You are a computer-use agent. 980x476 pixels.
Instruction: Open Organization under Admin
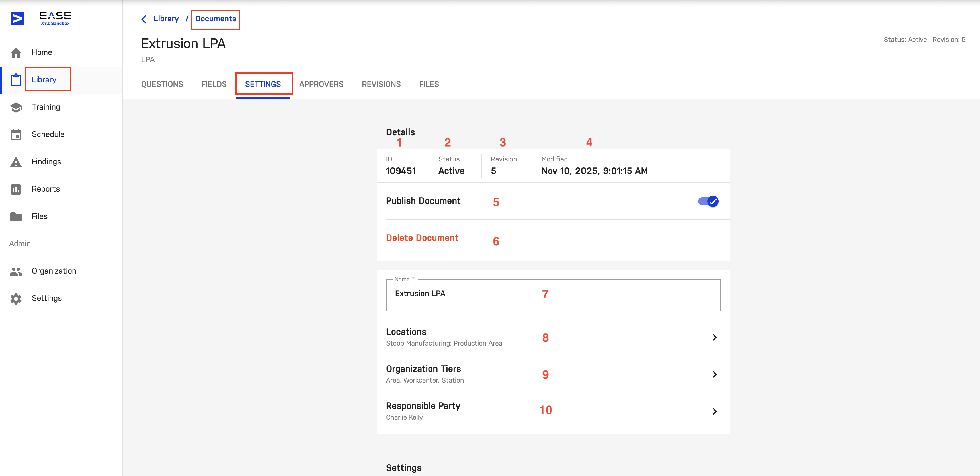point(54,271)
